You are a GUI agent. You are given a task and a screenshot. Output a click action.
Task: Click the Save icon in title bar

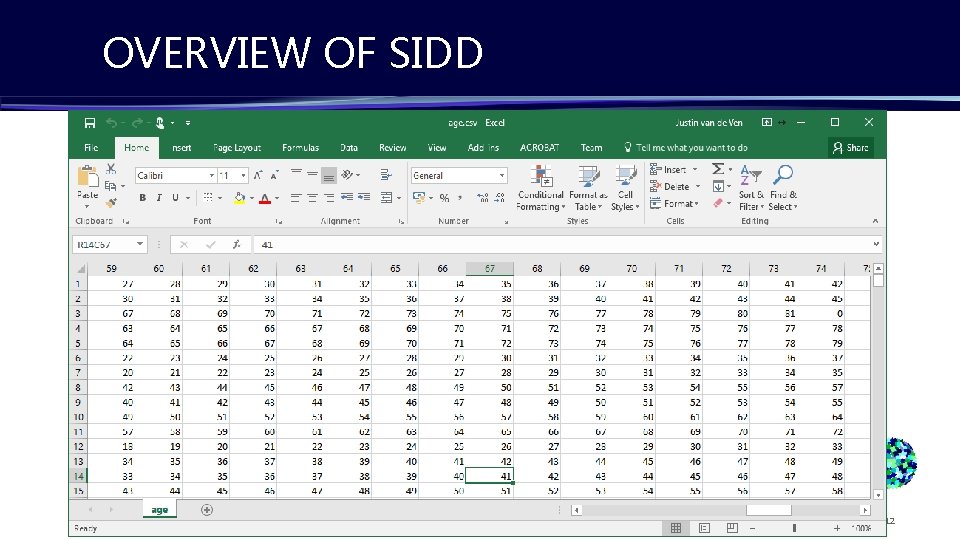(x=90, y=123)
